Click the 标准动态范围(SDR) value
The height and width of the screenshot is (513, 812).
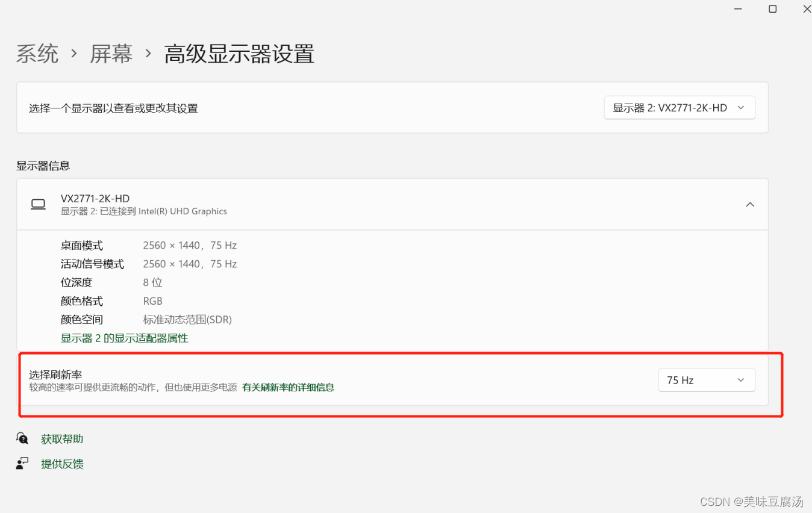tap(187, 320)
